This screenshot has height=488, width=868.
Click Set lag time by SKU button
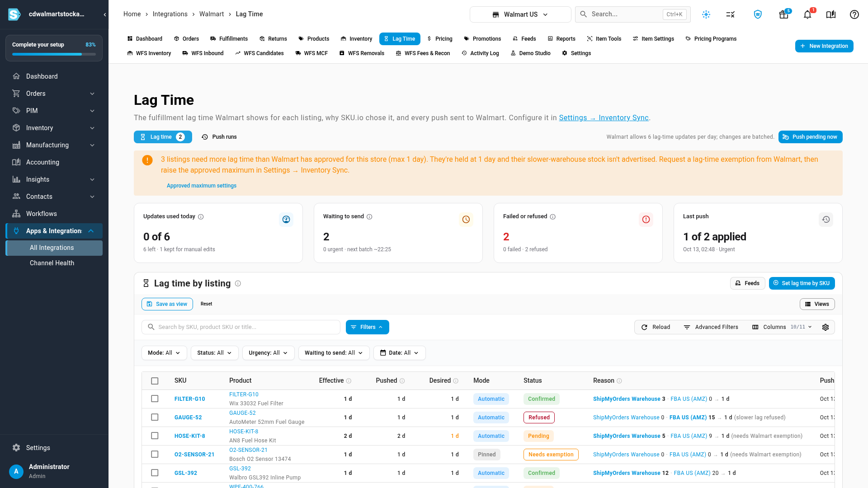[802, 283]
